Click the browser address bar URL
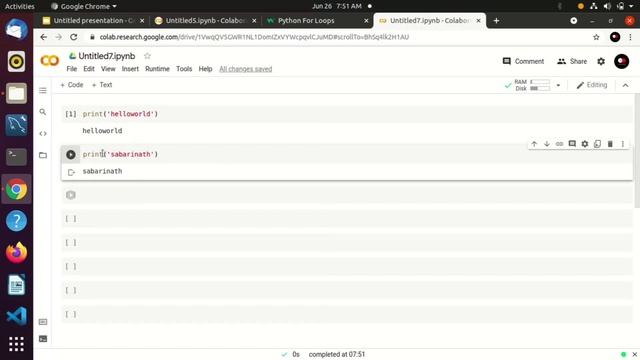The width and height of the screenshot is (640, 360). click(x=254, y=37)
